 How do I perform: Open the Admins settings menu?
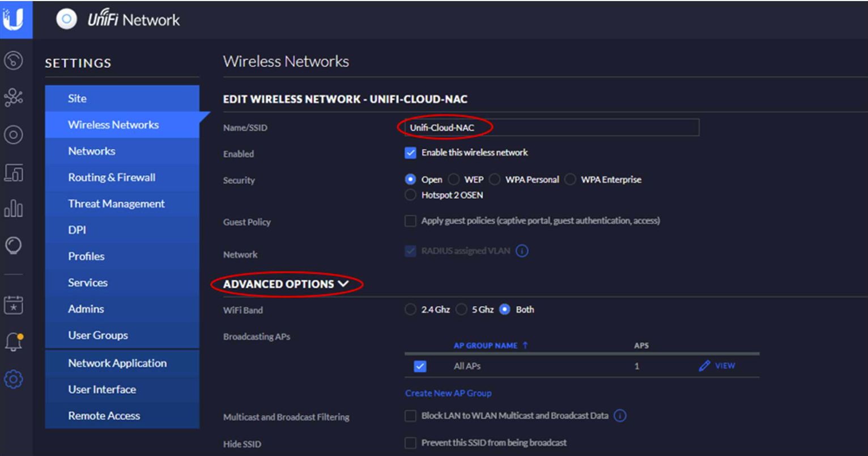[x=122, y=309]
